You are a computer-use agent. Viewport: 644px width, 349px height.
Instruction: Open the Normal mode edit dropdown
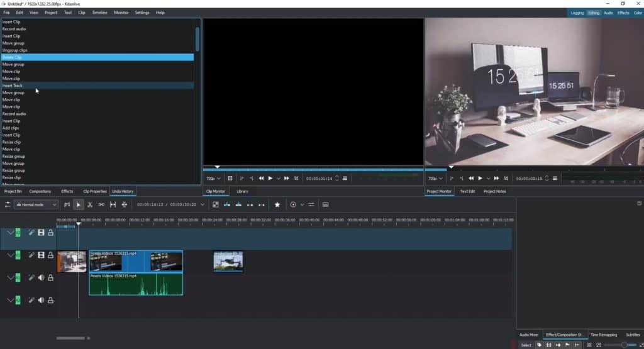point(36,204)
